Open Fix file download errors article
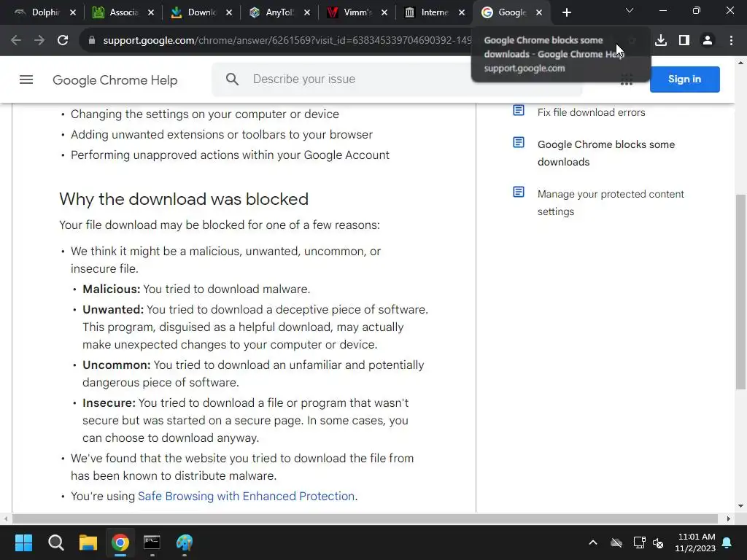747x560 pixels. [x=591, y=112]
